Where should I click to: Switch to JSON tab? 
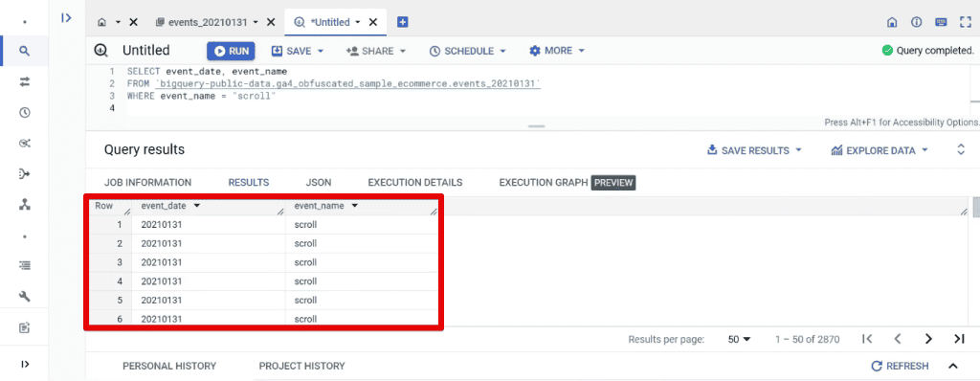[319, 183]
